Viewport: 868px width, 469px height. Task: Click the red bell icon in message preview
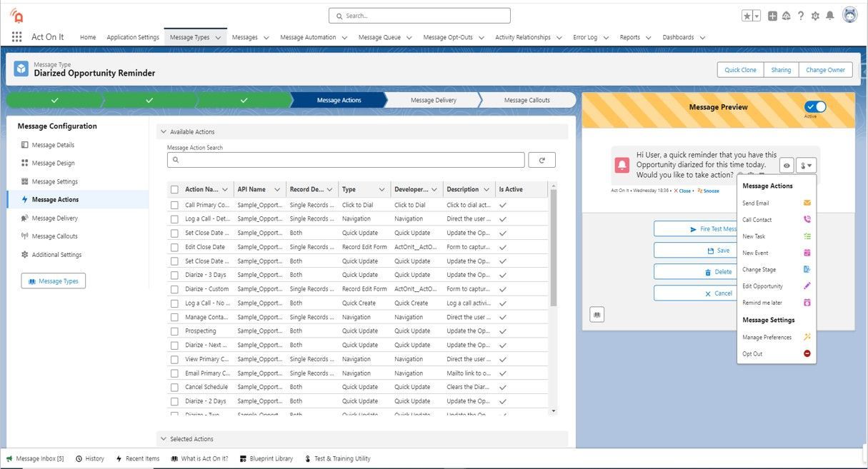(x=622, y=165)
